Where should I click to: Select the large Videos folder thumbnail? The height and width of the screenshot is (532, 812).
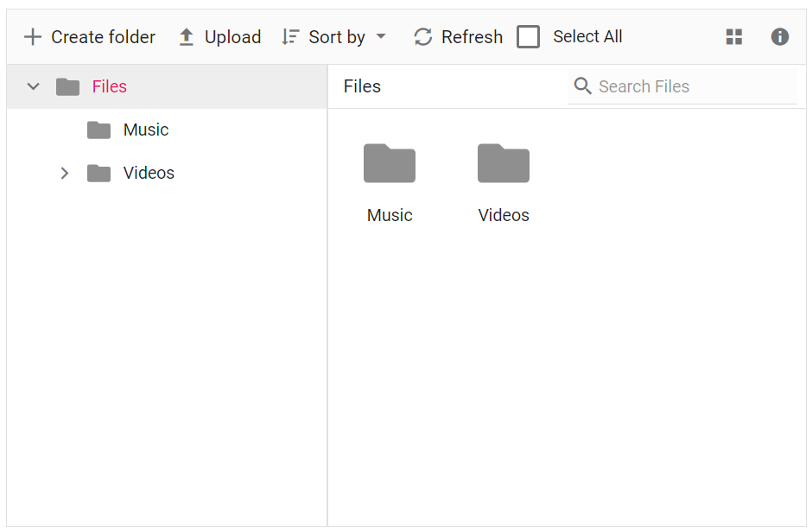click(x=504, y=163)
